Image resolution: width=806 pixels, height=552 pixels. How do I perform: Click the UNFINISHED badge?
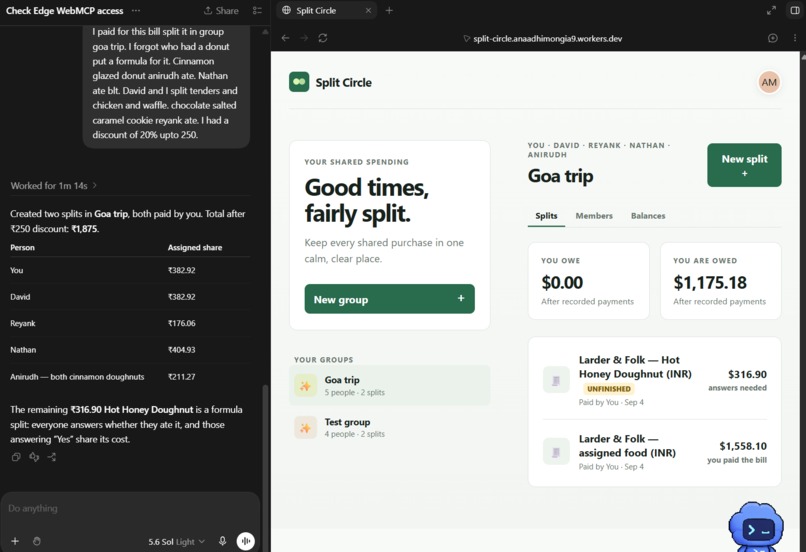(608, 389)
